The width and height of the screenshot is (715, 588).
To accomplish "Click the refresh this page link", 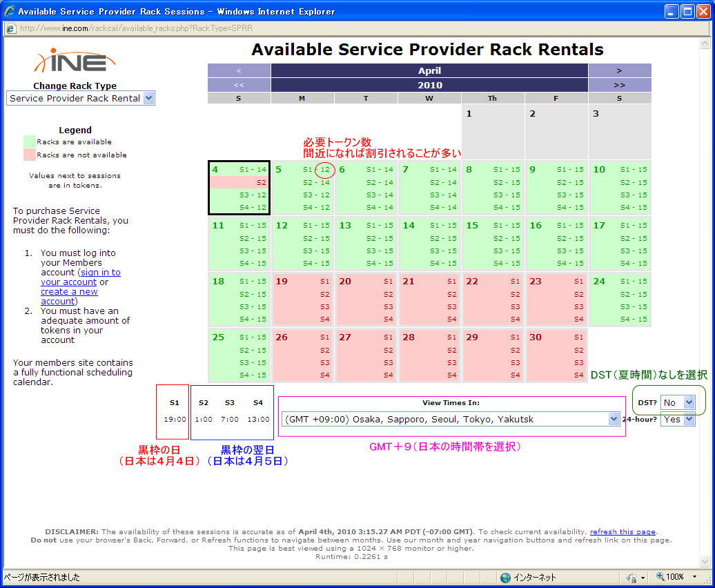I will coord(623,531).
